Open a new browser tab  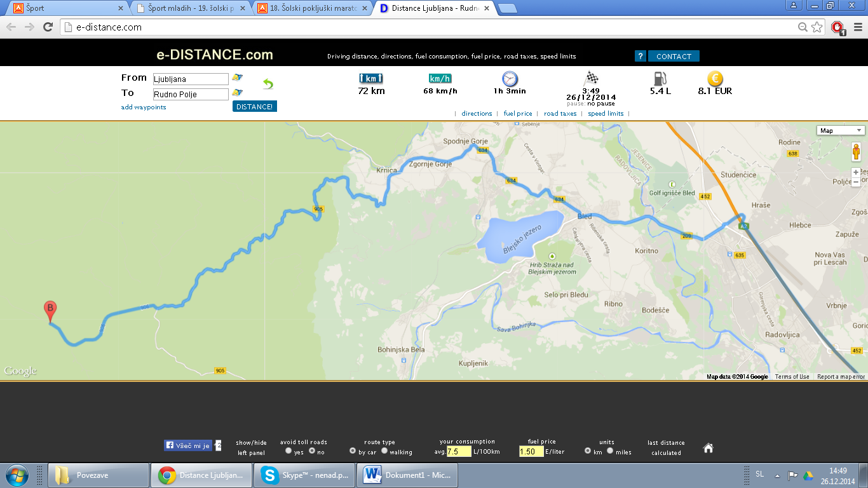pyautogui.click(x=506, y=8)
